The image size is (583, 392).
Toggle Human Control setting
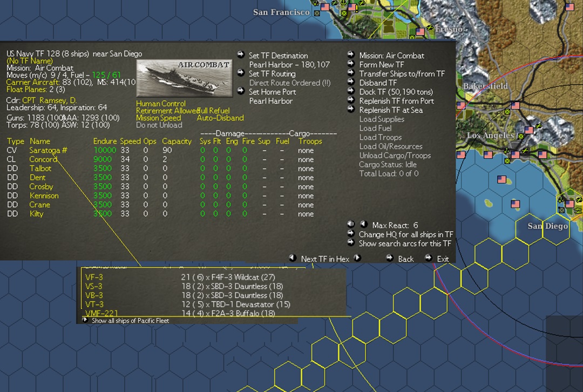click(x=161, y=104)
